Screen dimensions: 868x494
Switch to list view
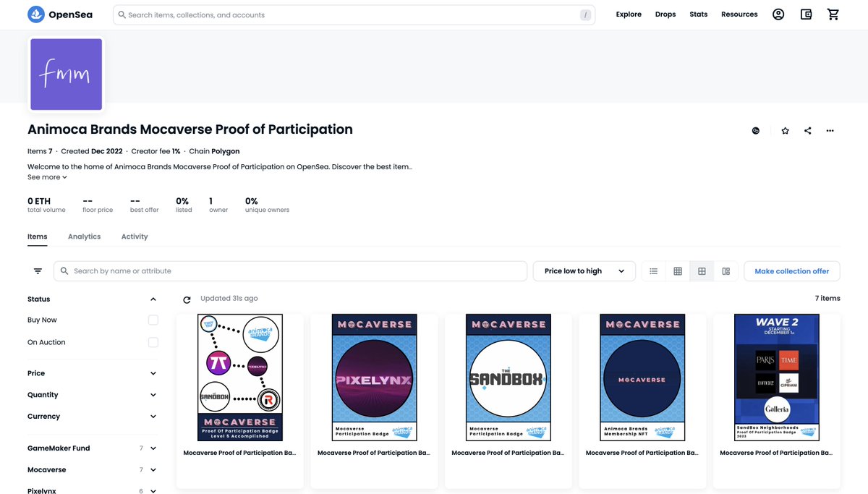[x=654, y=271]
